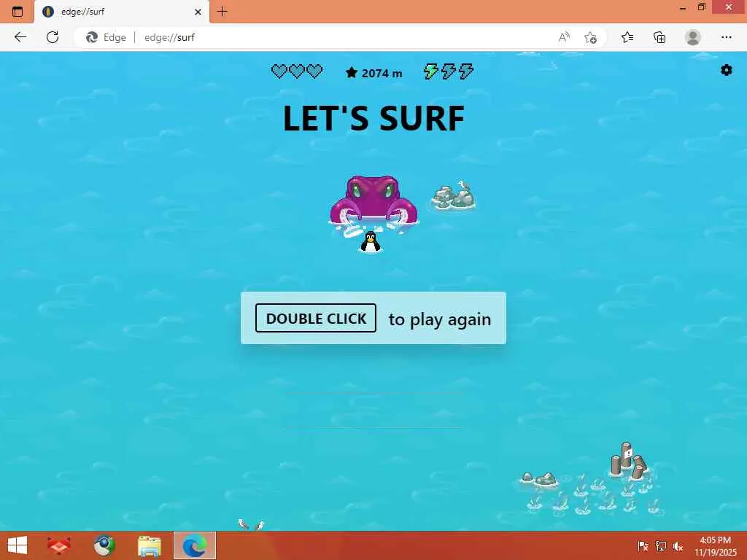Open the Action Center flag tray icon
The image size is (747, 560).
coord(643,545)
